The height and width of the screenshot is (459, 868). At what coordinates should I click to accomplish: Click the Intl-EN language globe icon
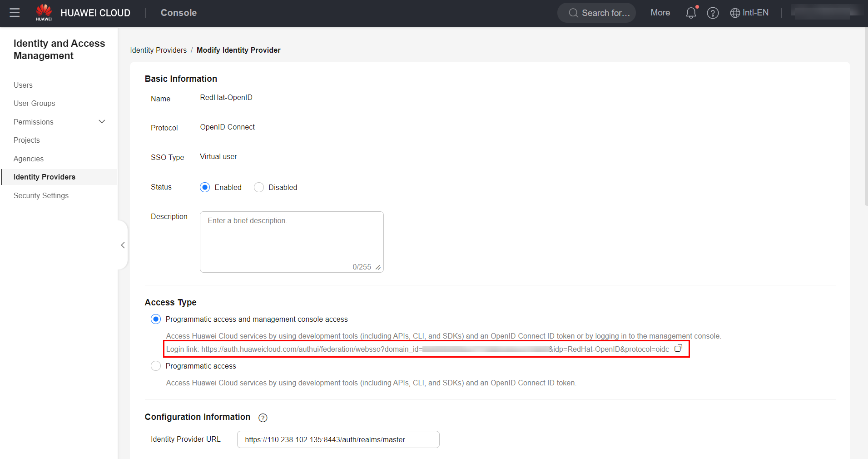point(734,13)
